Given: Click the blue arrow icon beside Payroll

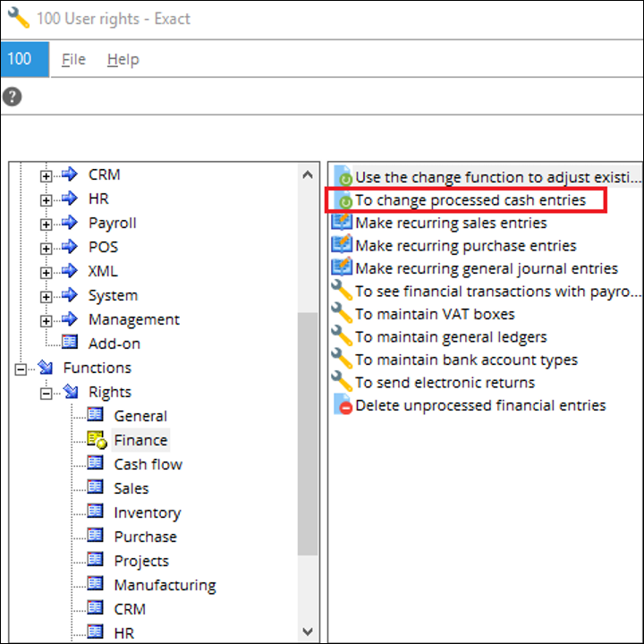Looking at the screenshot, I should coord(70,222).
